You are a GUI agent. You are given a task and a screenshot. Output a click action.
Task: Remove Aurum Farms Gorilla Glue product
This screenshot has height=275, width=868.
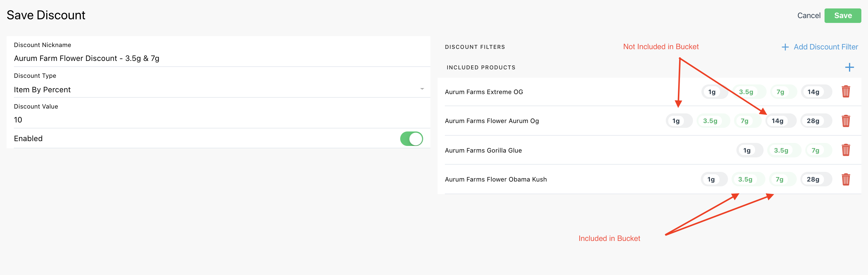tap(846, 150)
